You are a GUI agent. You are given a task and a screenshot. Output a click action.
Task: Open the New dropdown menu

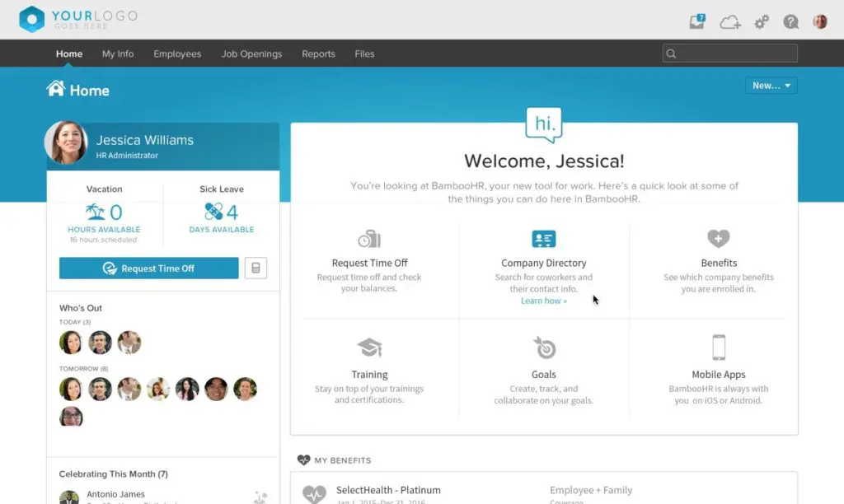point(771,86)
